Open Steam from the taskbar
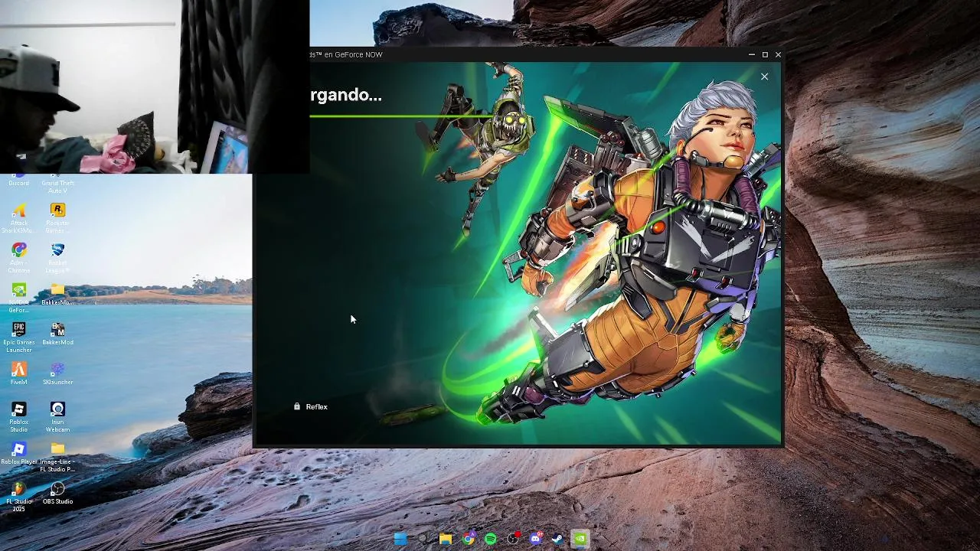 (x=558, y=539)
